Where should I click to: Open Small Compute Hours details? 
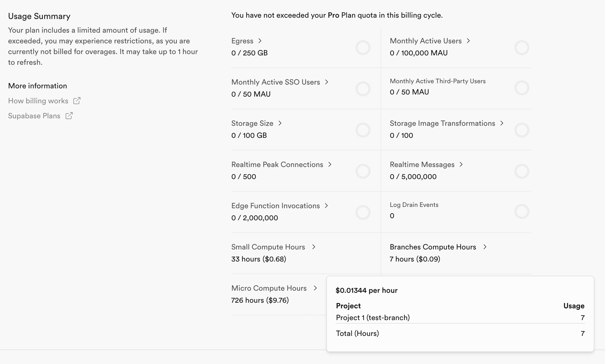point(268,247)
